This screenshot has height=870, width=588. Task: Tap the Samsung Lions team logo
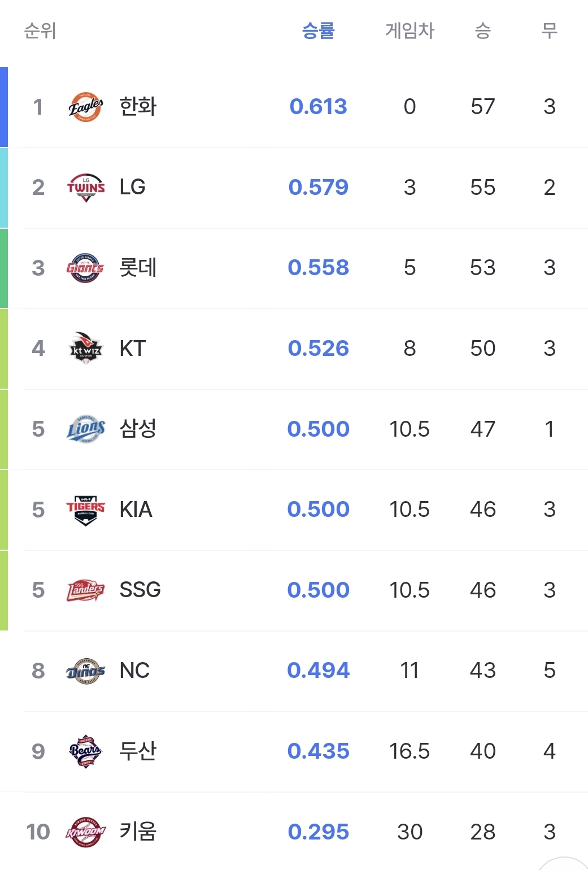86,429
